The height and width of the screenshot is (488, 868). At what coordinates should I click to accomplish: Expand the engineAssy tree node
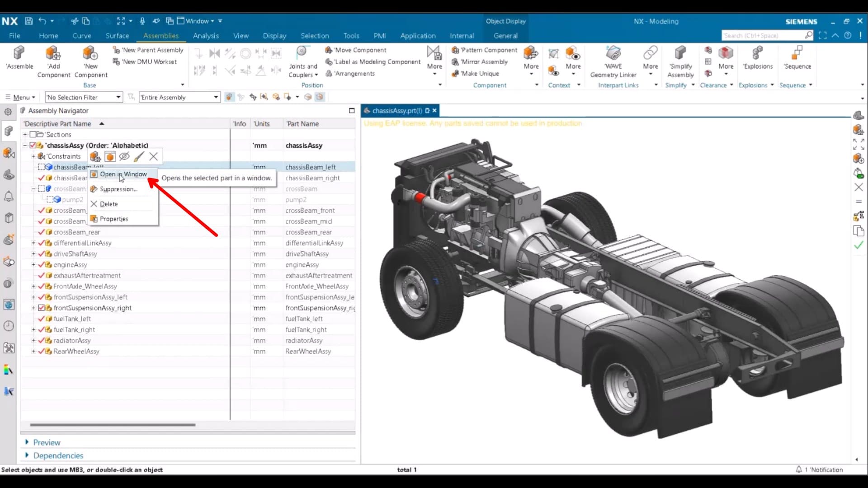[33, 264]
